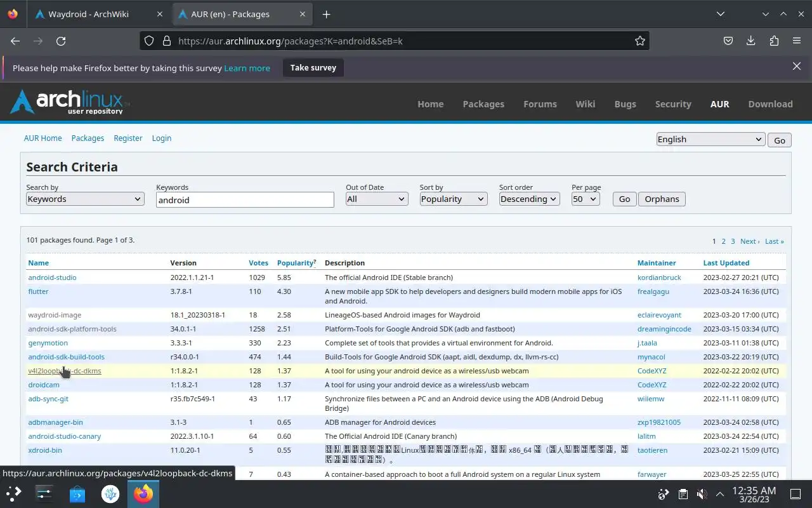
Task: Go to results page 2
Action: [723, 241]
